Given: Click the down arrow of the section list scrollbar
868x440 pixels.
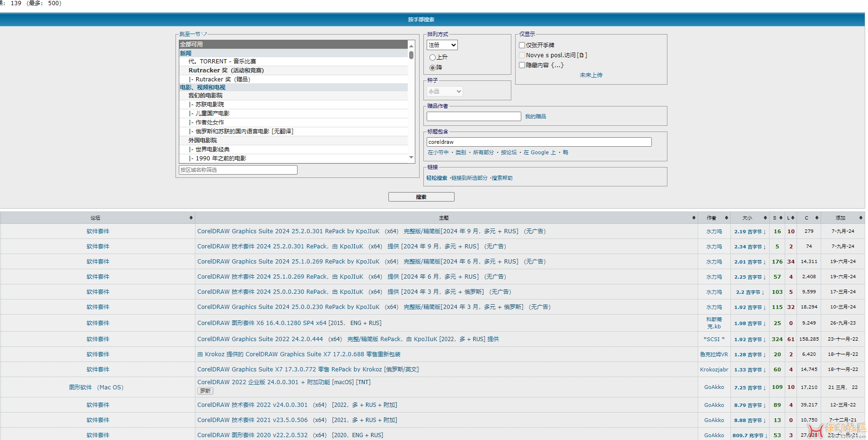Looking at the screenshot, I should [411, 158].
